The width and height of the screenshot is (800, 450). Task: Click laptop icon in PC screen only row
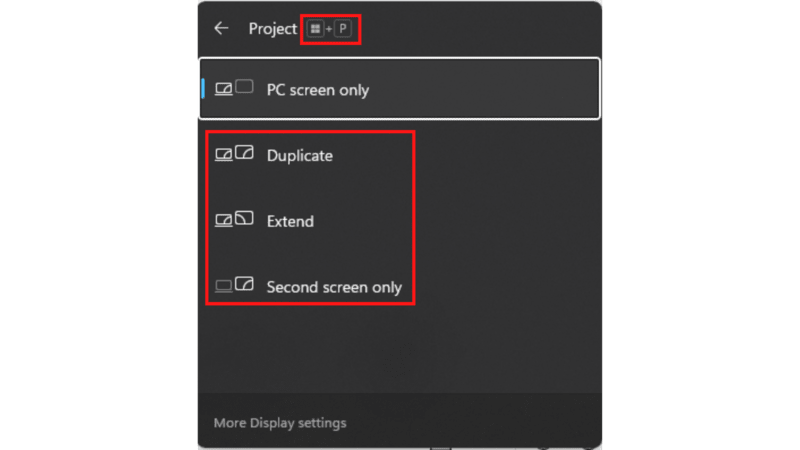pyautogui.click(x=223, y=90)
